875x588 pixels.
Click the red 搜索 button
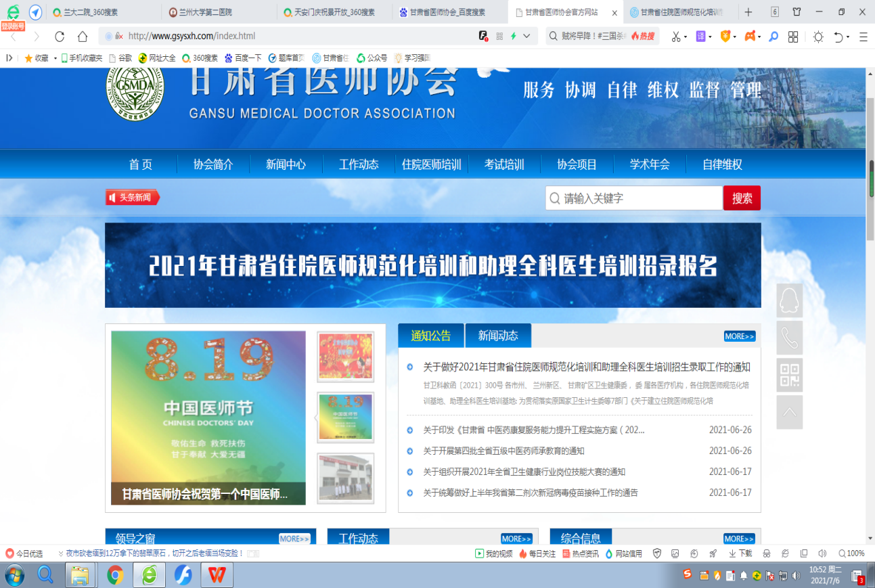(x=742, y=198)
